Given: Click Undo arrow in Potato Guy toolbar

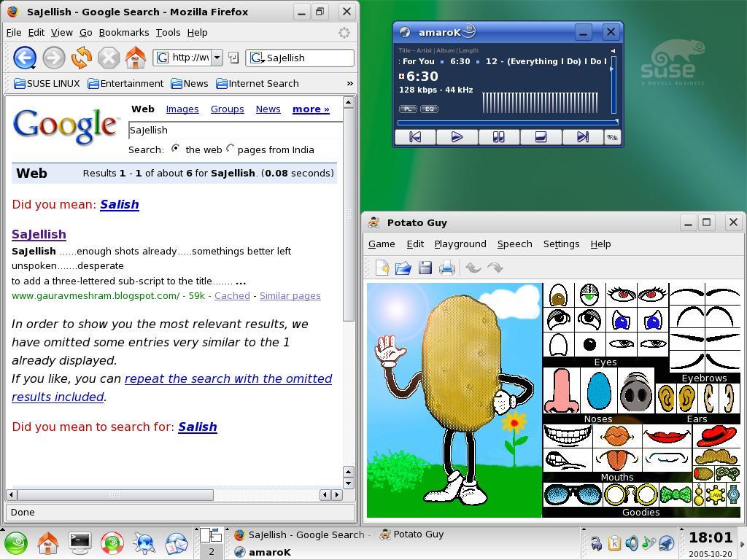Looking at the screenshot, I should (473, 268).
